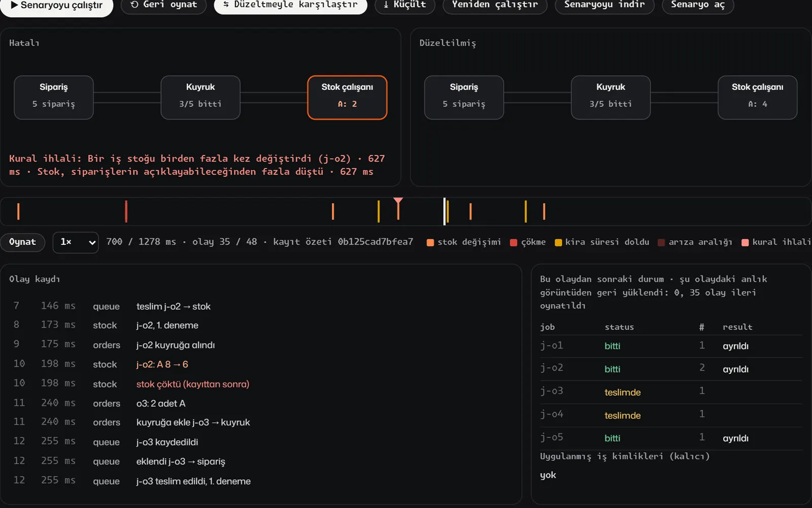Click the rule violation marker with triangle on timeline
Screen dimensions: 812x508
398,209
